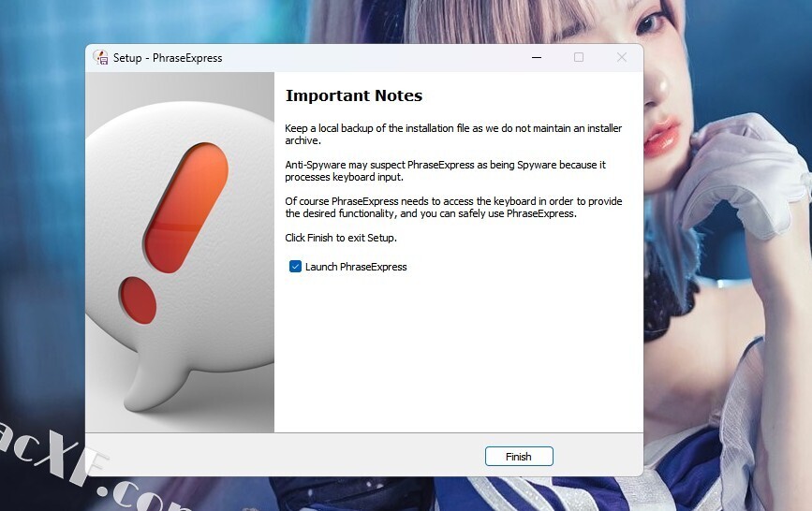This screenshot has width=812, height=511.
Task: Click the red exclamation stroke in the speech bubble
Action: point(186,207)
